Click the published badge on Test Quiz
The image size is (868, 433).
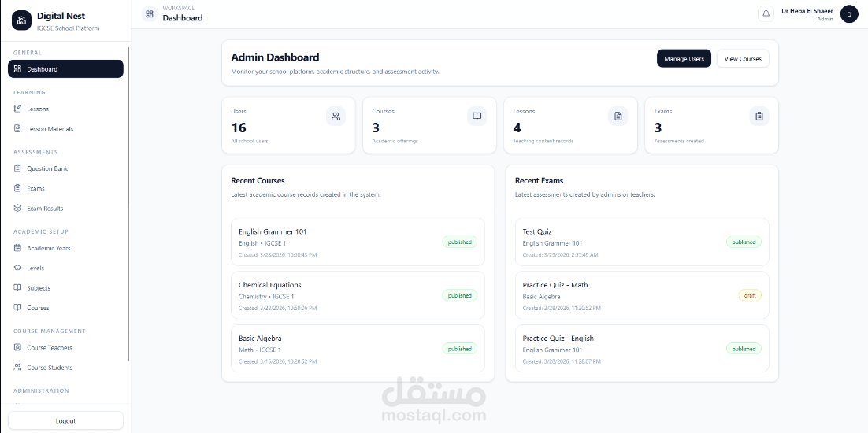pos(744,242)
